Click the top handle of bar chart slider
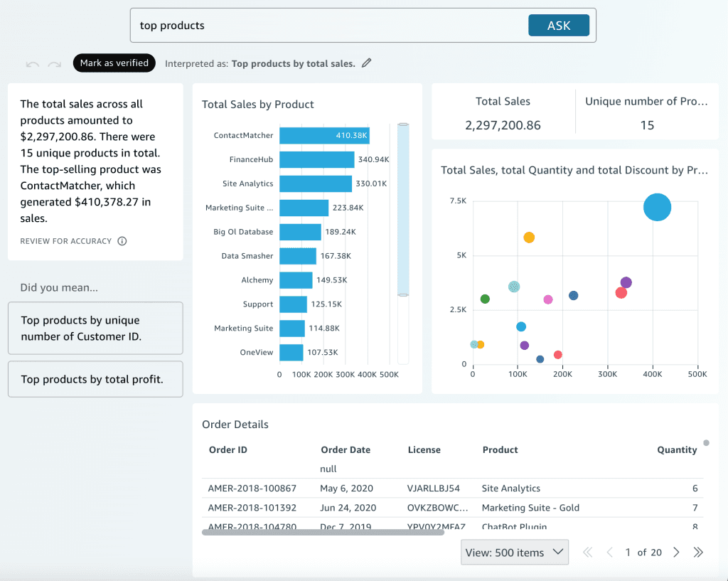This screenshot has width=728, height=581. [x=403, y=124]
